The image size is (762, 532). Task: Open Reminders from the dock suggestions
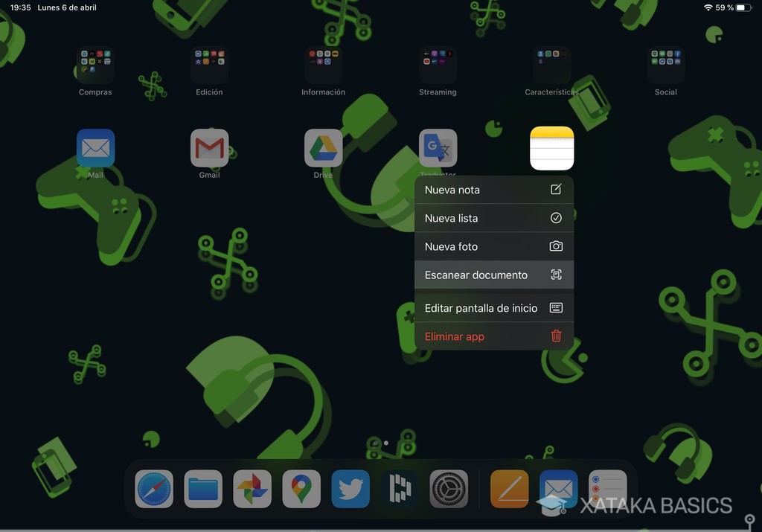pyautogui.click(x=606, y=489)
